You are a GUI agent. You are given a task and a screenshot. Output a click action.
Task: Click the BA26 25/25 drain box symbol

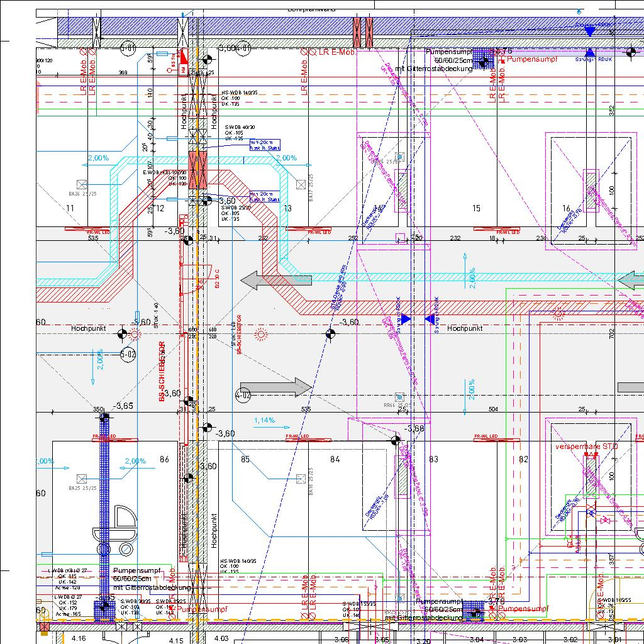click(81, 184)
